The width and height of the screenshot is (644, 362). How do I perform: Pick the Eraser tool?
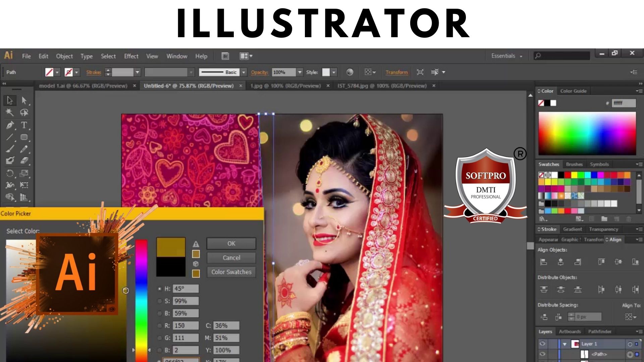pyautogui.click(x=24, y=161)
